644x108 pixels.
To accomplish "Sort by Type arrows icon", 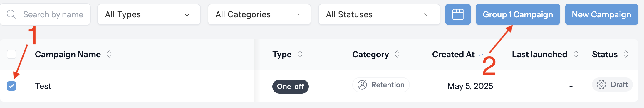I will [300, 54].
